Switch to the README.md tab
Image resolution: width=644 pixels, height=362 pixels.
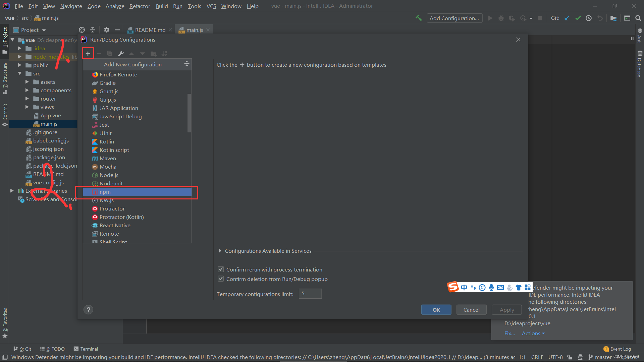point(150,30)
